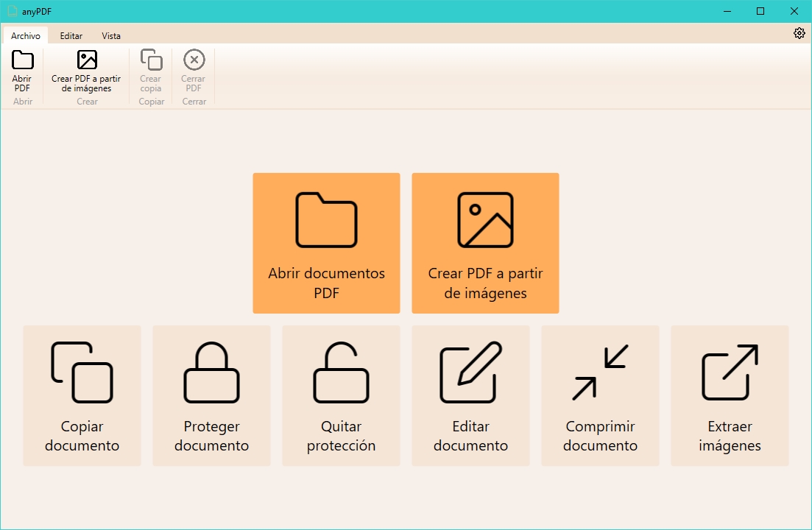
Task: Open the Editar documento pencil tile
Action: tap(470, 396)
